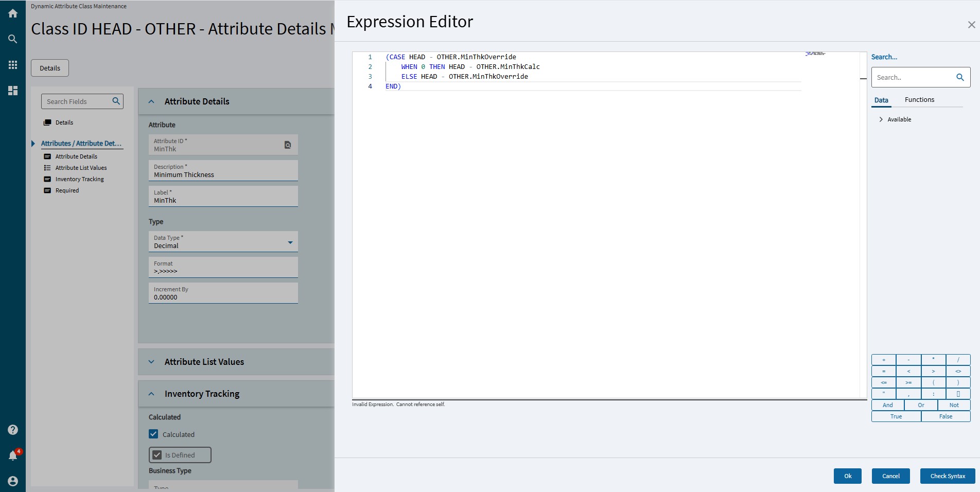Insert the equals operator
The image size is (980, 492).
click(884, 371)
